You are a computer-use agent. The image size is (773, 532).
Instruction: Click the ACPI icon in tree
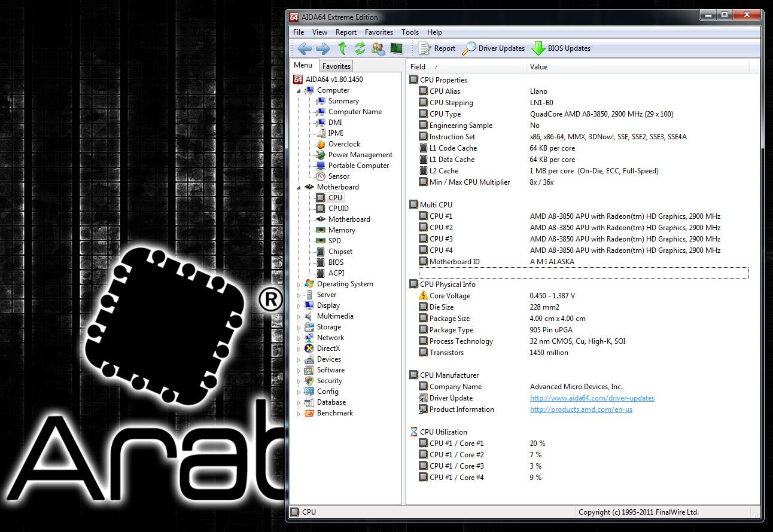321,273
